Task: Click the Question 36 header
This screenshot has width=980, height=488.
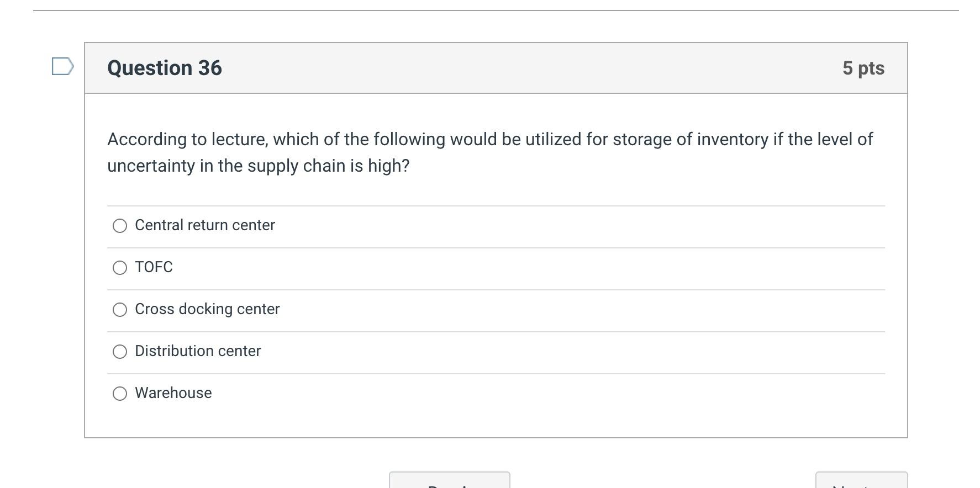Action: (164, 67)
